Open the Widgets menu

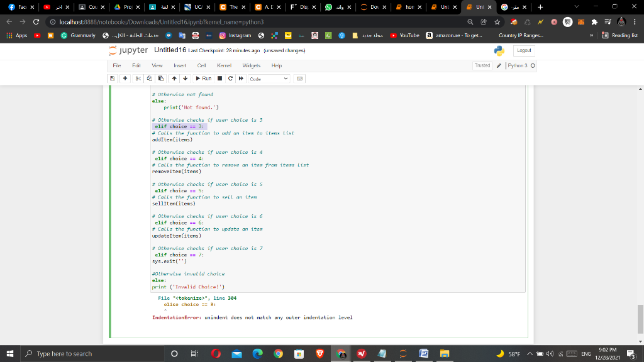pyautogui.click(x=252, y=65)
